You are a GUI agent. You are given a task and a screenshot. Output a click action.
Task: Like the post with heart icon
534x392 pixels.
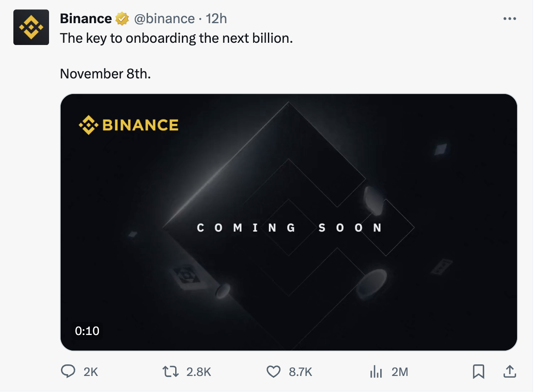pyautogui.click(x=273, y=372)
